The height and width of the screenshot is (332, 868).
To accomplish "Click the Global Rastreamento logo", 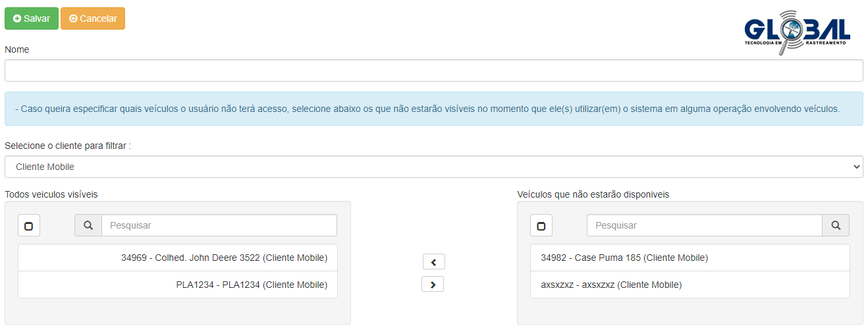I will pyautogui.click(x=798, y=32).
